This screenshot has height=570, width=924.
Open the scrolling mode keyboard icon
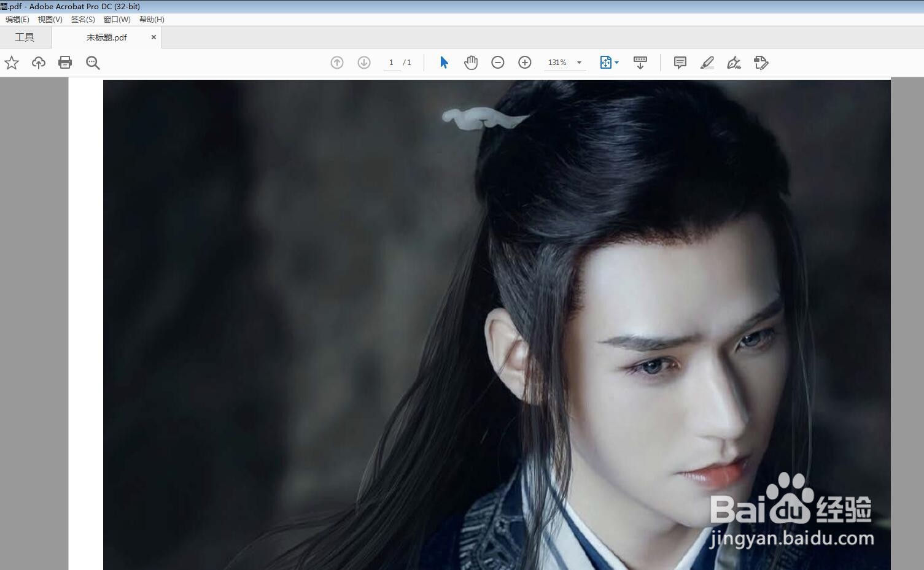[640, 63]
